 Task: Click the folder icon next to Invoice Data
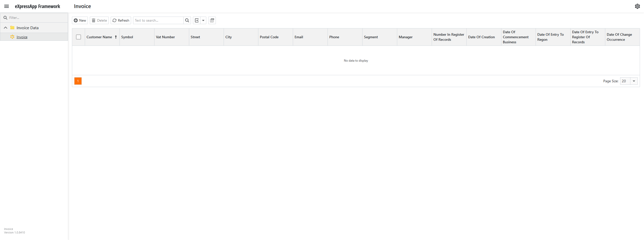pos(12,28)
